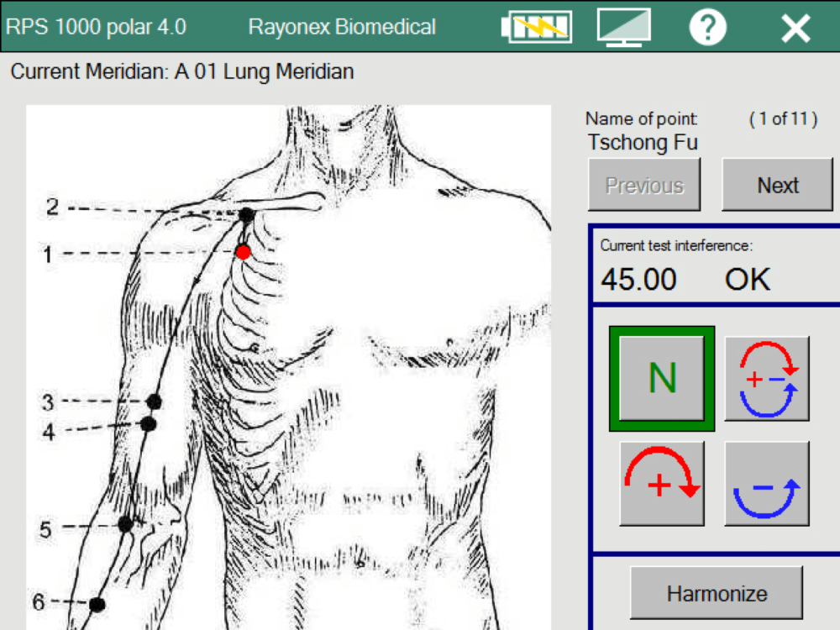Click the 45.00 interference test value
The height and width of the screenshot is (630, 840).
[638, 279]
